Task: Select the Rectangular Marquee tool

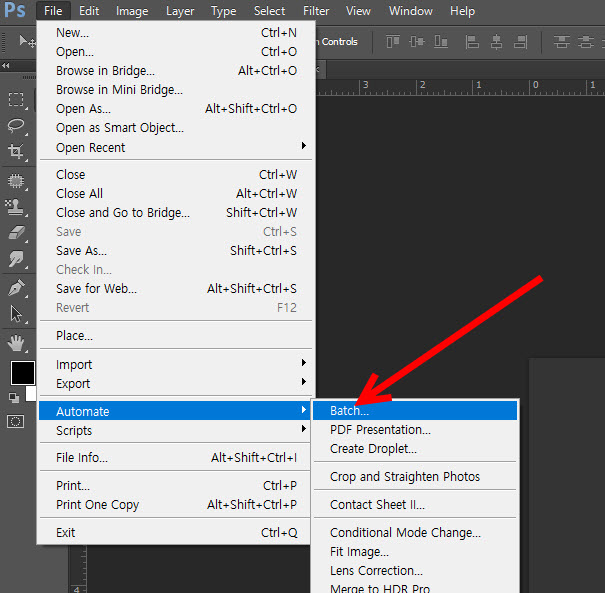Action: click(x=16, y=100)
